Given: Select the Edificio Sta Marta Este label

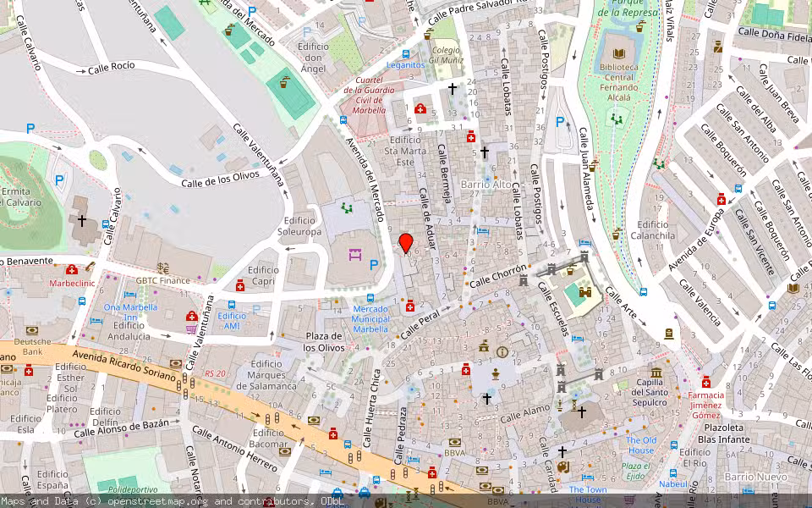Looking at the screenshot, I should [x=405, y=151].
